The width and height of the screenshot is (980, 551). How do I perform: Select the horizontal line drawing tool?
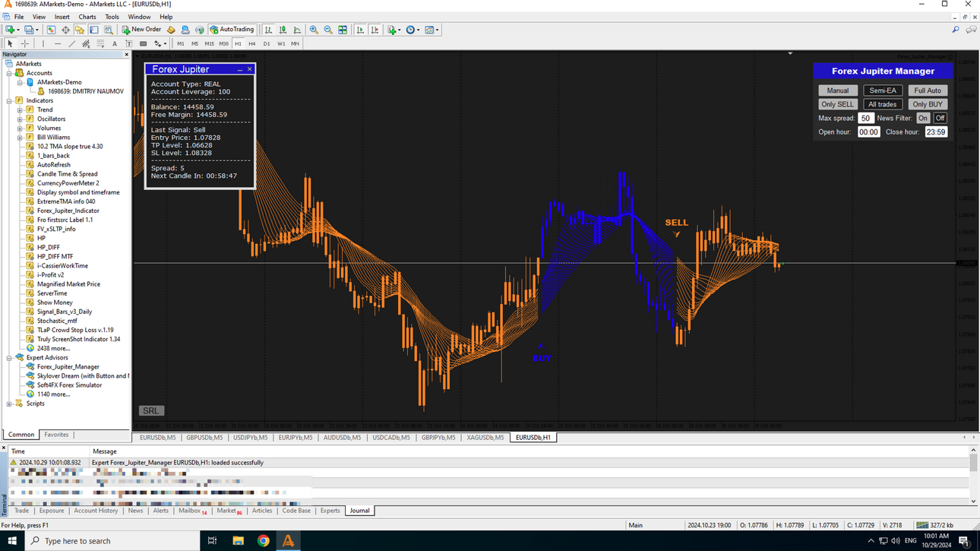58,44
